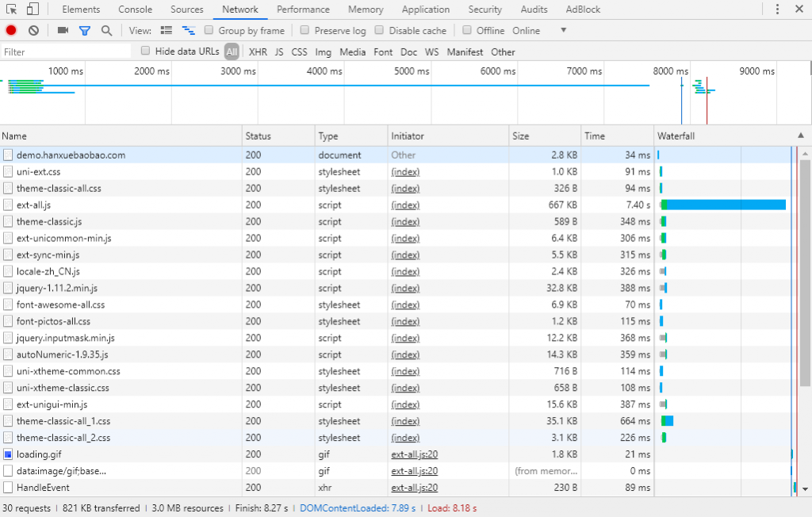The width and height of the screenshot is (812, 517).
Task: Tick the Hide data URLs checkbox
Action: pos(145,51)
